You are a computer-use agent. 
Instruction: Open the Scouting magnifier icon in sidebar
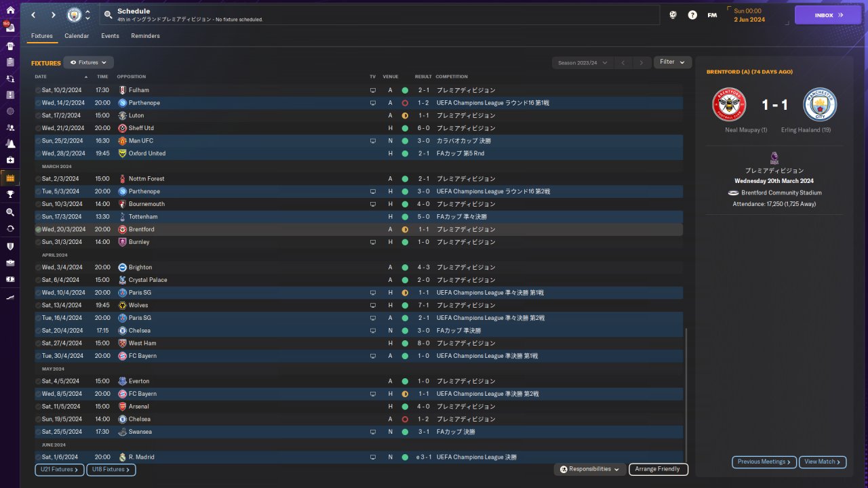coord(10,212)
